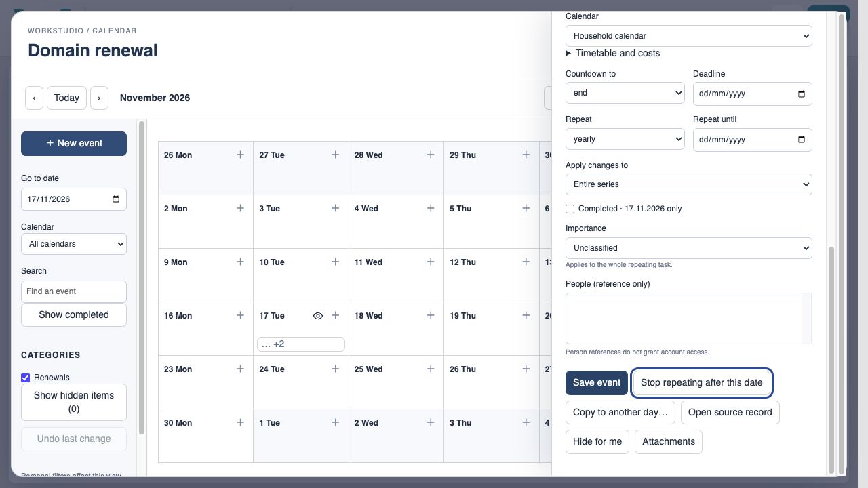Screen dimensions: 868x488
Task: Add event on 26 Mon with plus icon
Action: 240,155
